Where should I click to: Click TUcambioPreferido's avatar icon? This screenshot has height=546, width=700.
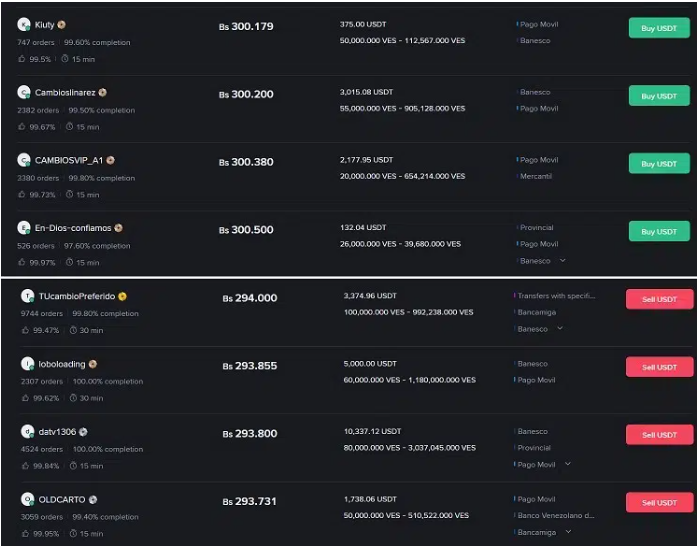(x=28, y=296)
